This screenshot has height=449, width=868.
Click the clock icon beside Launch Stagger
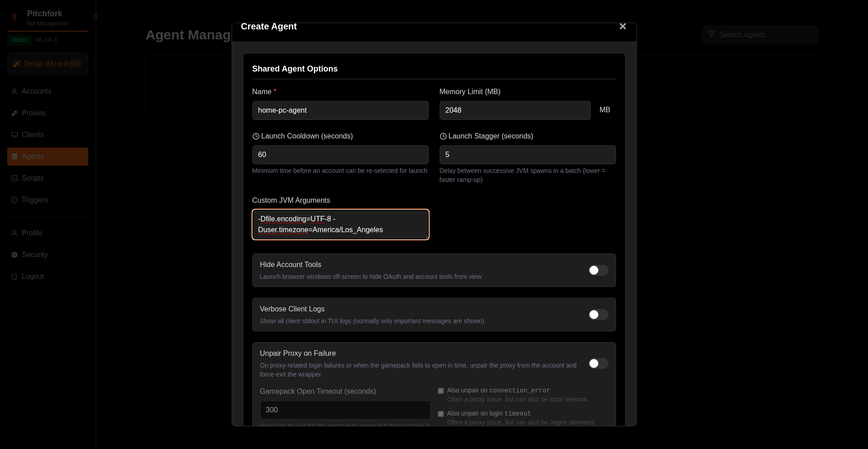pyautogui.click(x=443, y=136)
